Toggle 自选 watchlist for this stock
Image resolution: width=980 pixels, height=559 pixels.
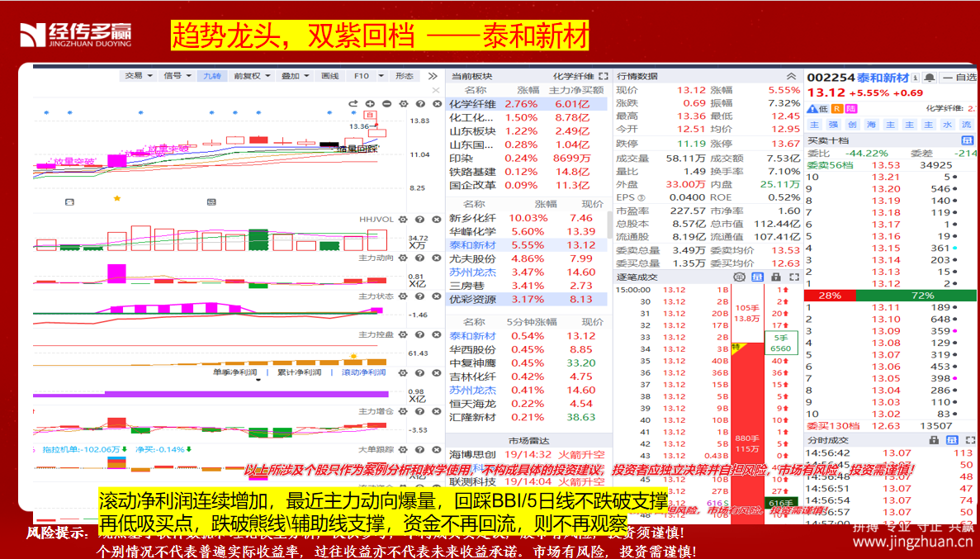pyautogui.click(x=959, y=78)
